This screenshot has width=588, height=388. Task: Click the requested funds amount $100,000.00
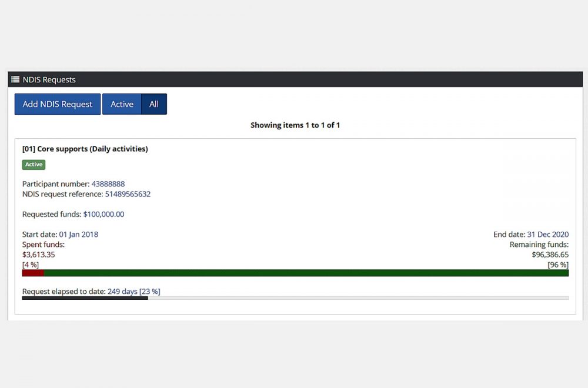pyautogui.click(x=104, y=215)
